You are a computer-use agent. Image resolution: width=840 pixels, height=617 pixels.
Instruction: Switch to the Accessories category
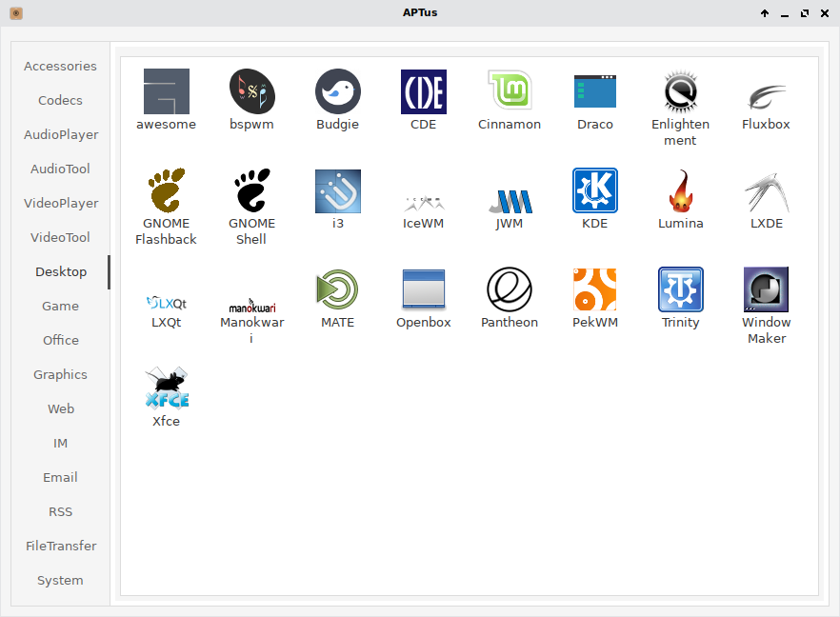point(61,66)
